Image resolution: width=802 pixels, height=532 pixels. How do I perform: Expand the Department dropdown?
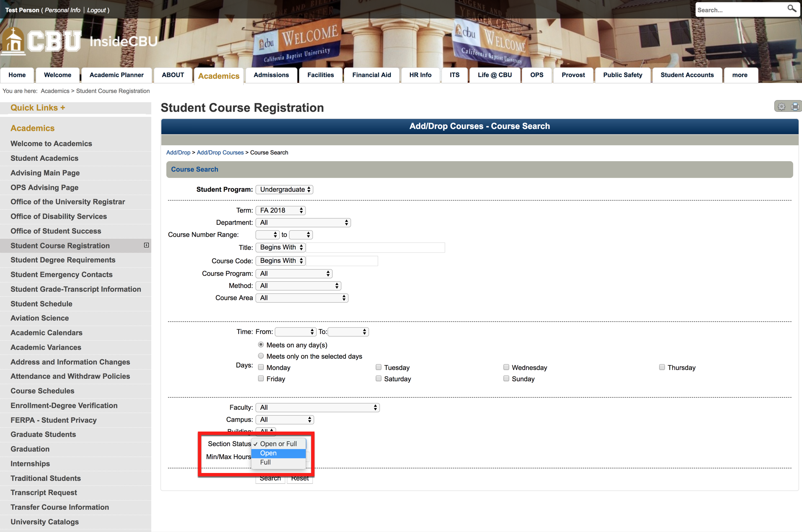[x=303, y=223]
